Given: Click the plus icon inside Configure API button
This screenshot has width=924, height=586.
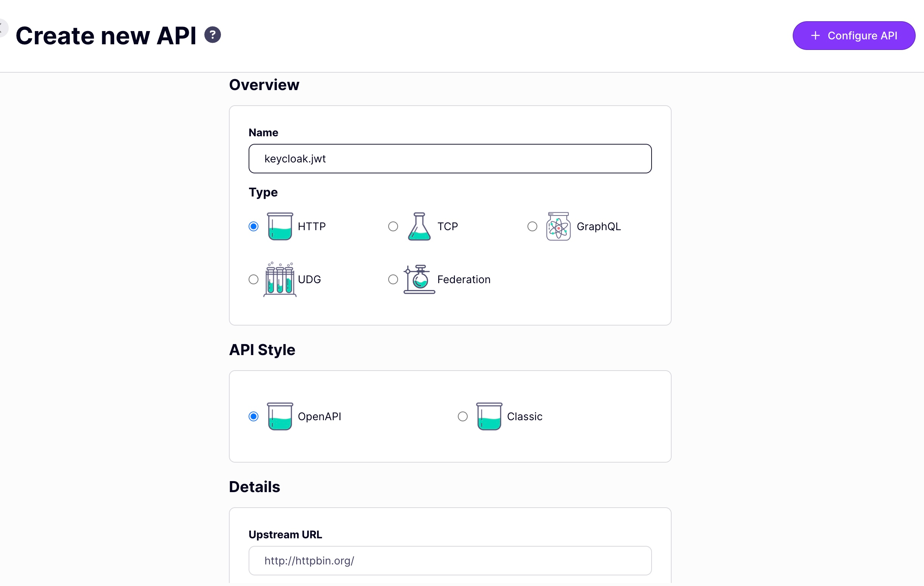Looking at the screenshot, I should coord(816,35).
